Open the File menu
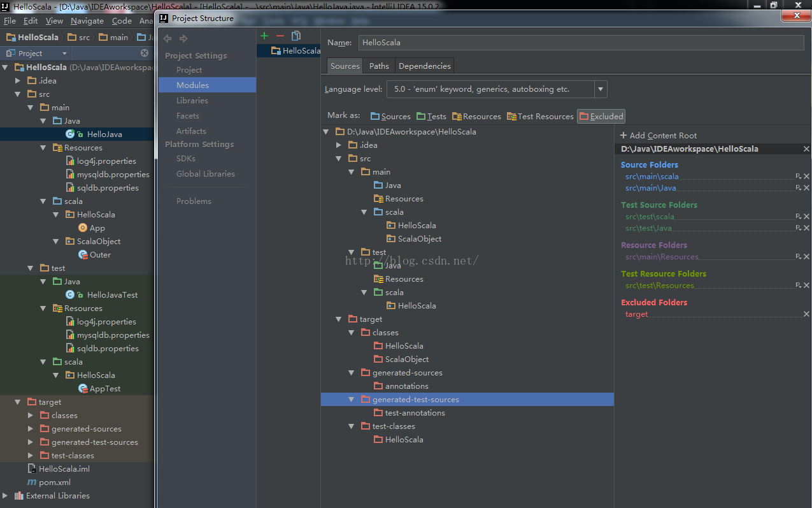Screen dimensions: 812x508 tap(10, 21)
